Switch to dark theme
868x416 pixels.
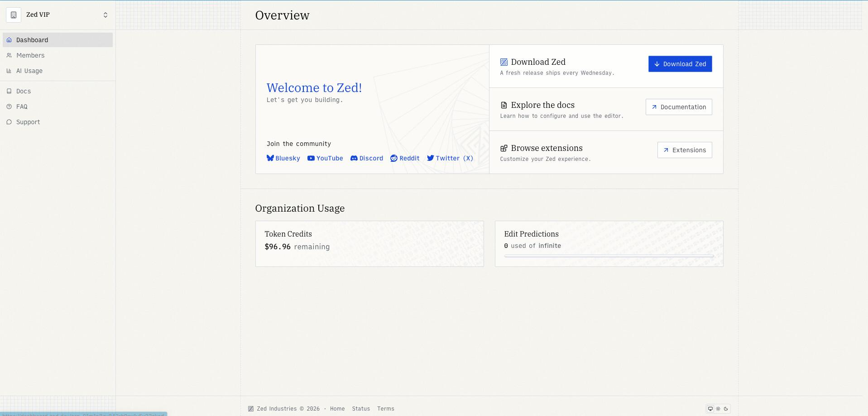click(726, 409)
